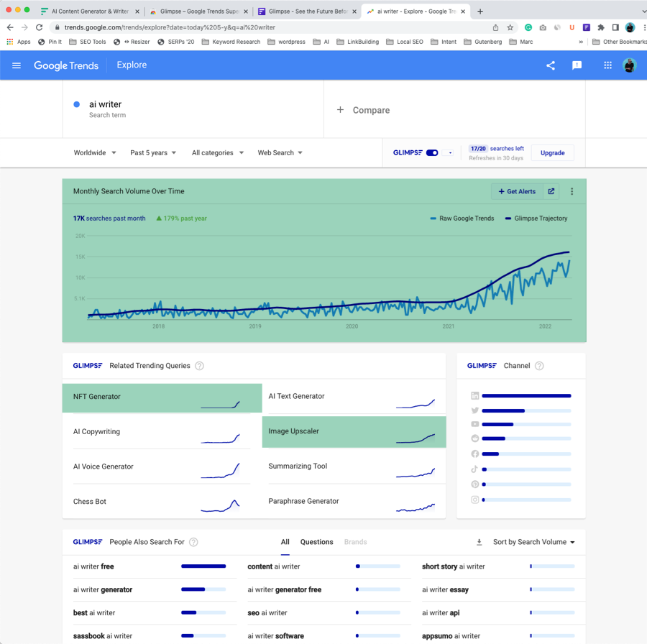
Task: Click the browser share page icon
Action: [x=495, y=27]
